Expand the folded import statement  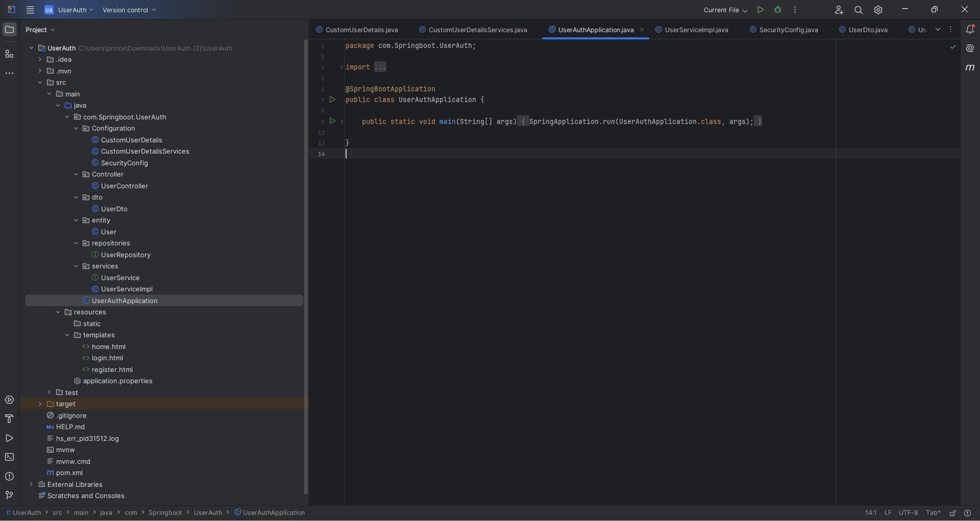point(380,67)
